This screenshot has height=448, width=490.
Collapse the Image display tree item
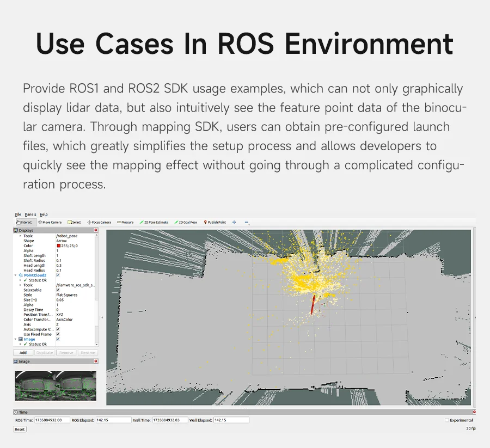15,339
